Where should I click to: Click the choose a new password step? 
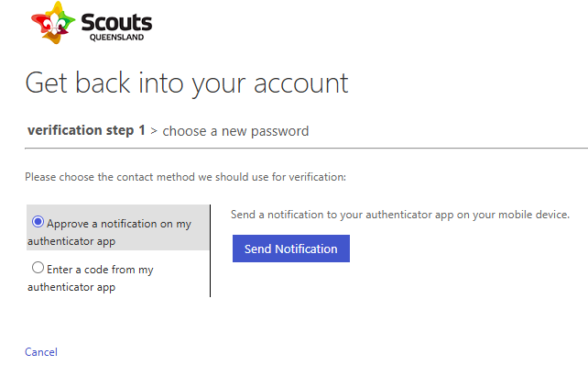[x=235, y=131]
